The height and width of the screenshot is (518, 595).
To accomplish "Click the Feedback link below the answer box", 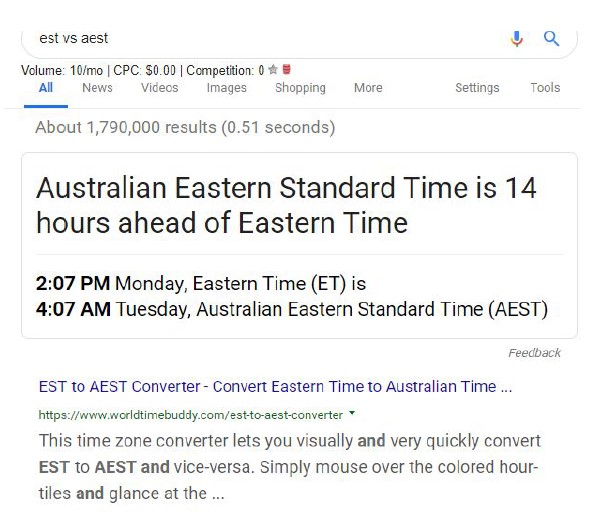I will pos(534,353).
